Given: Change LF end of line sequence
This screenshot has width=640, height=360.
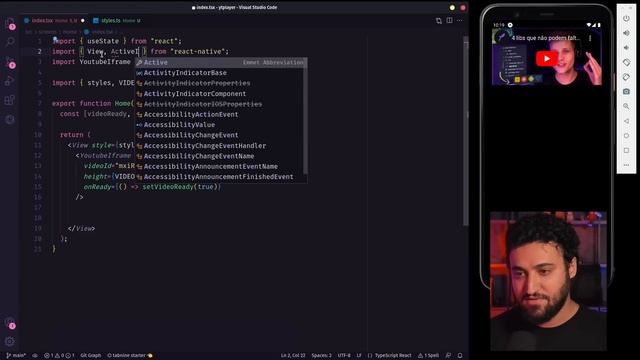Looking at the screenshot, I should tap(359, 356).
